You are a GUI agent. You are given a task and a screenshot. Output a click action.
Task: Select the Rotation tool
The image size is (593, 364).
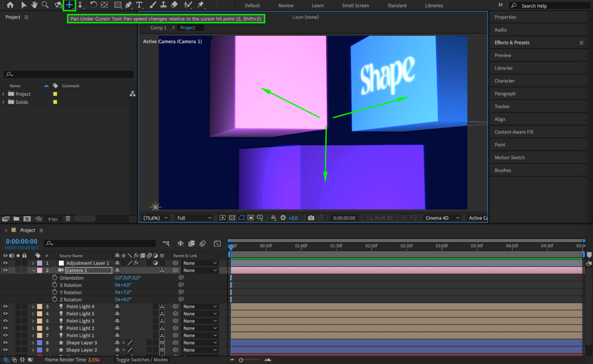coord(93,5)
